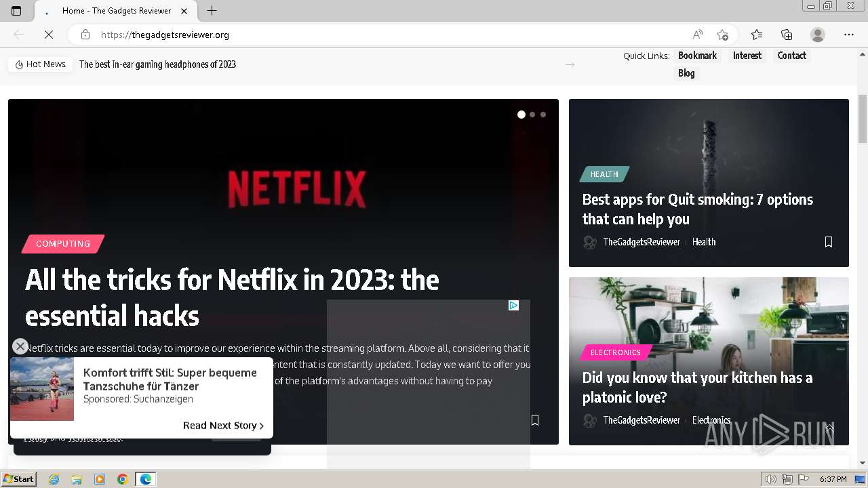Click Read Next Story
This screenshot has width=868, height=488.
(x=223, y=426)
